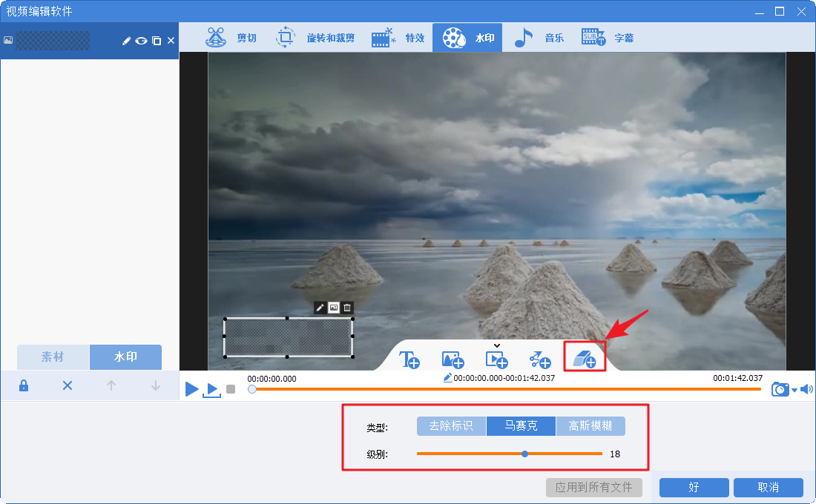Remove the watermark item with its X icon
816x504 pixels.
point(171,41)
